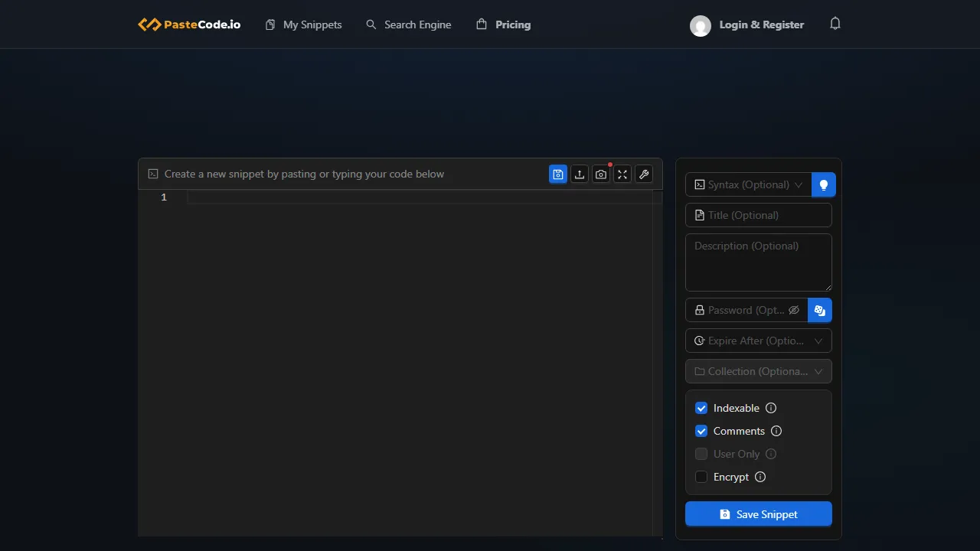Select the upload file icon
The width and height of the screenshot is (980, 551).
tap(580, 174)
